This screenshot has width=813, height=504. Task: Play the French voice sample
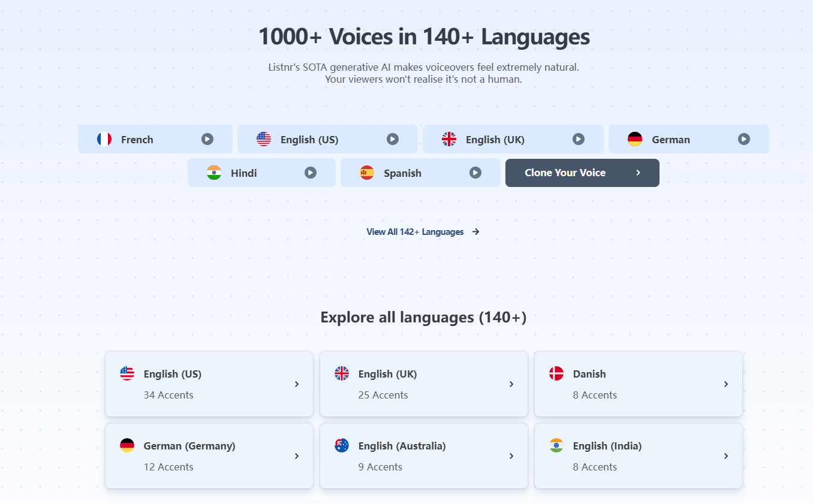coord(207,139)
